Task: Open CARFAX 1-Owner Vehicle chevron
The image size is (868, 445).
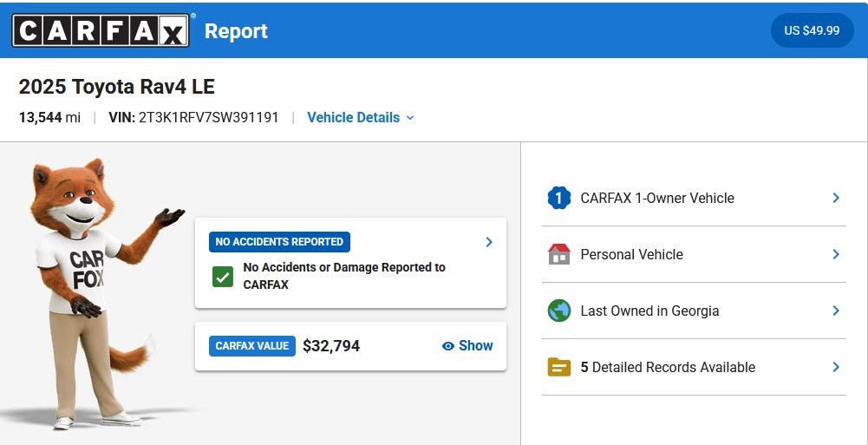Action: pos(836,198)
